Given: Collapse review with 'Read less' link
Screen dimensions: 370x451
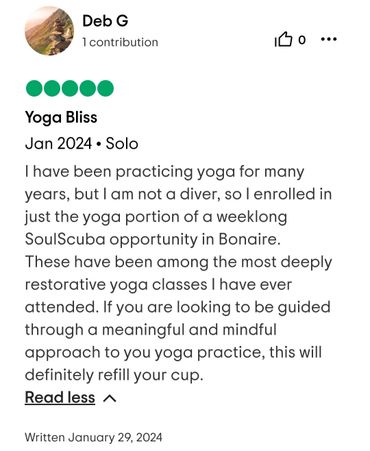Looking at the screenshot, I should pos(60,397).
